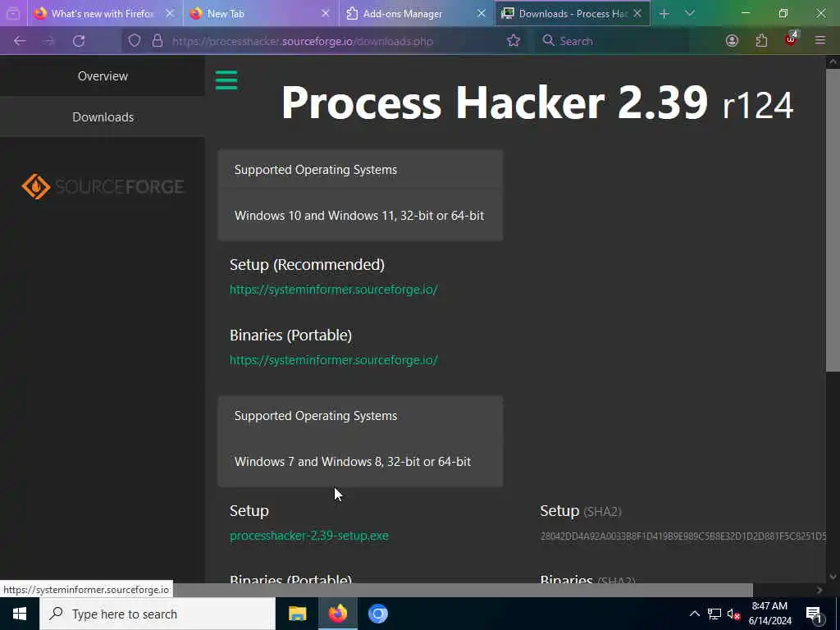
Task: Click the scrollbar's right arrow
Action: tap(819, 590)
